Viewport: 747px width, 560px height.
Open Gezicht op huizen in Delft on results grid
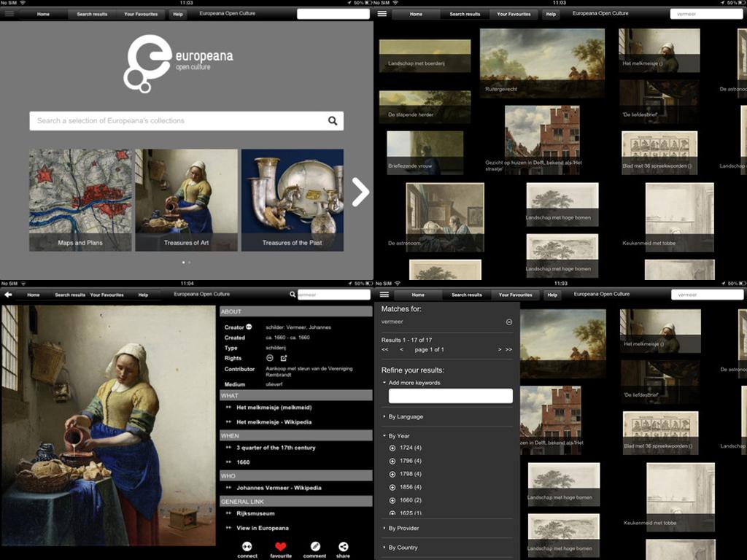click(542, 140)
